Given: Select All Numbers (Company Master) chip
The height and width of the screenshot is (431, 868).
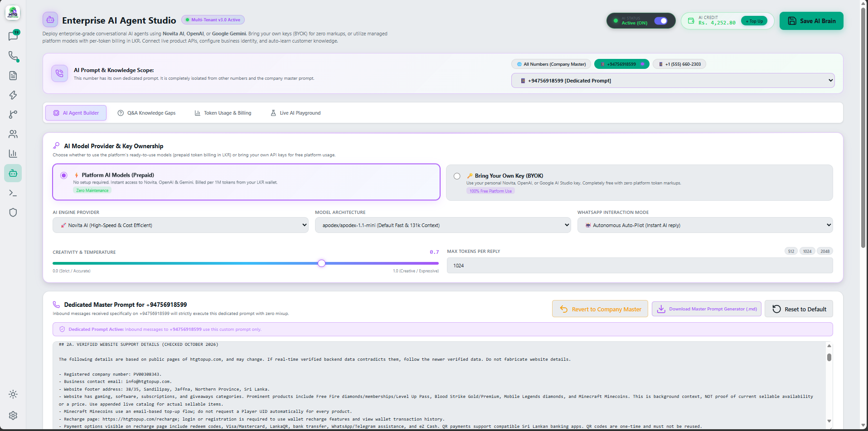Looking at the screenshot, I should [551, 64].
